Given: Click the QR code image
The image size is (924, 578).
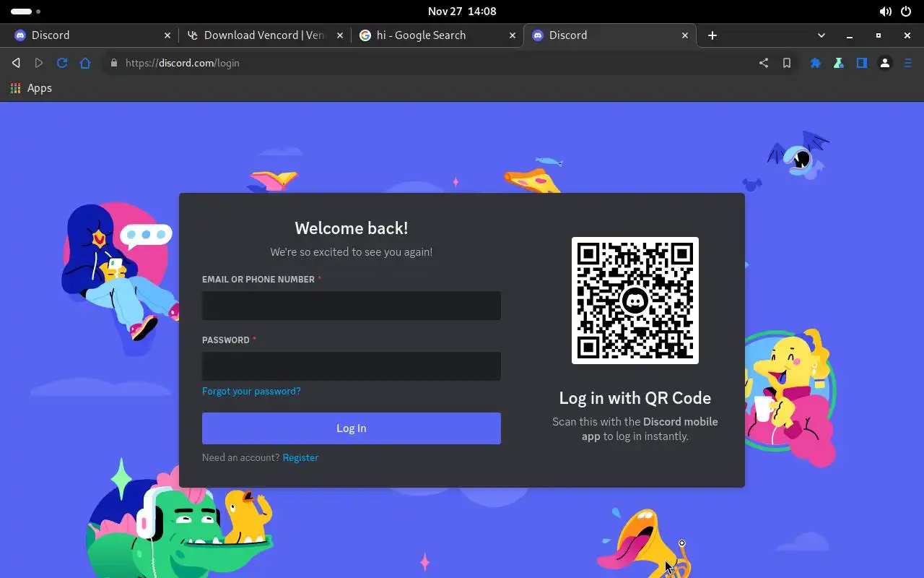Looking at the screenshot, I should click(635, 301).
